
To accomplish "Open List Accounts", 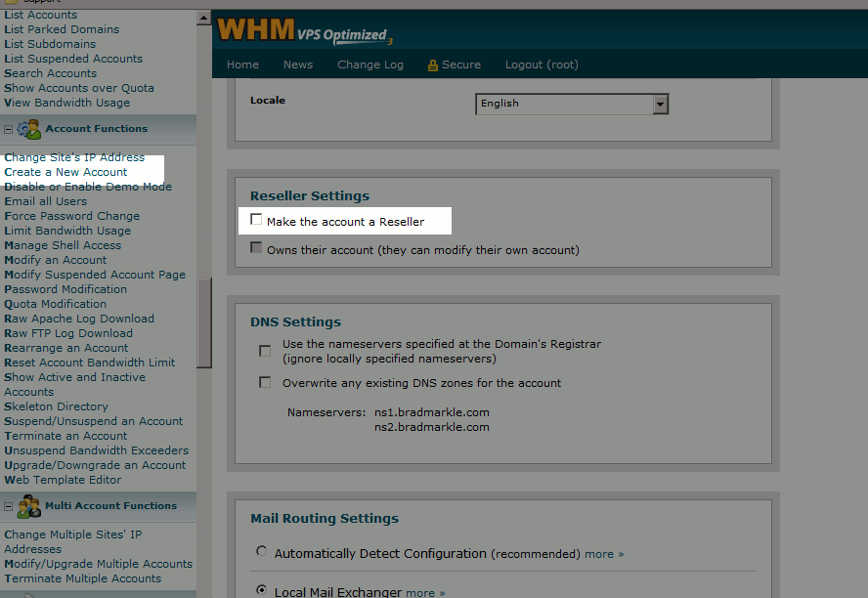I will [x=40, y=15].
